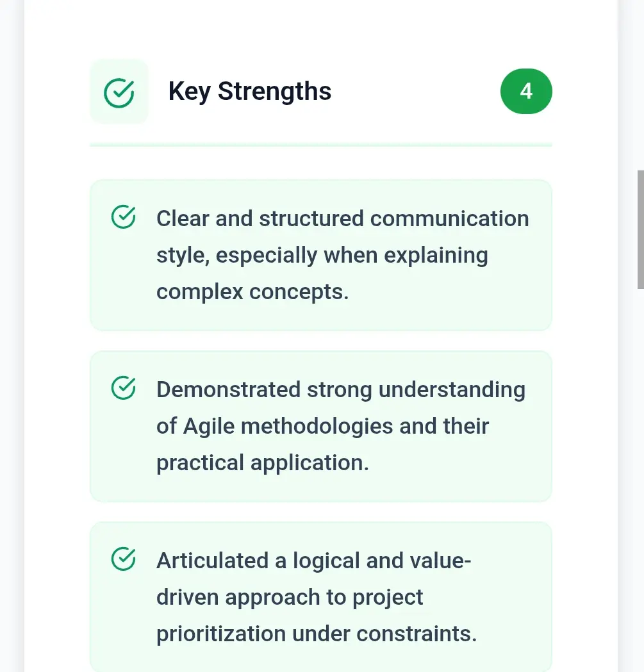Viewport: 644px width, 672px height.
Task: Click the word "Articulated" in the third card
Action: pos(212,561)
